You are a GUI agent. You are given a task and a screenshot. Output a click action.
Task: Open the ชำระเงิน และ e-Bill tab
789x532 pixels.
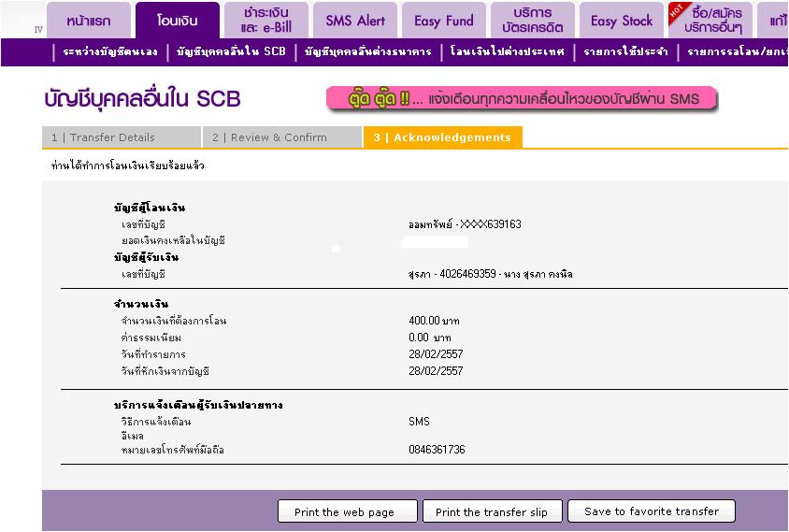click(265, 21)
